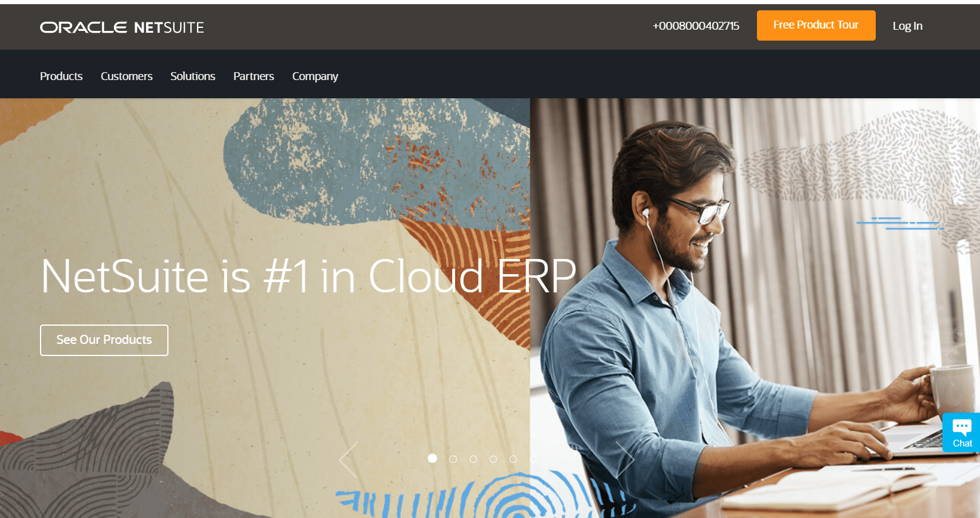Expand the Company navigation menu
This screenshot has height=518, width=980.
pyautogui.click(x=315, y=76)
